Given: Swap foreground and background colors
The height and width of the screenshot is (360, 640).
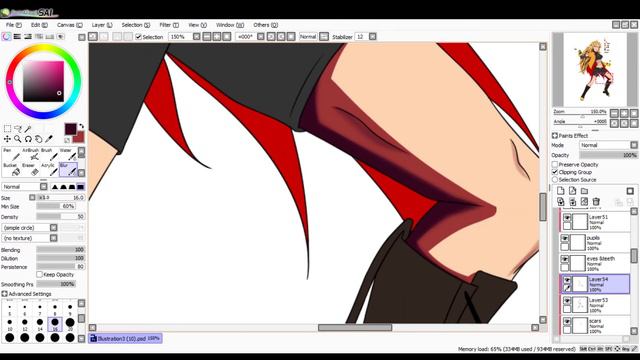Looking at the screenshot, I should [x=81, y=126].
